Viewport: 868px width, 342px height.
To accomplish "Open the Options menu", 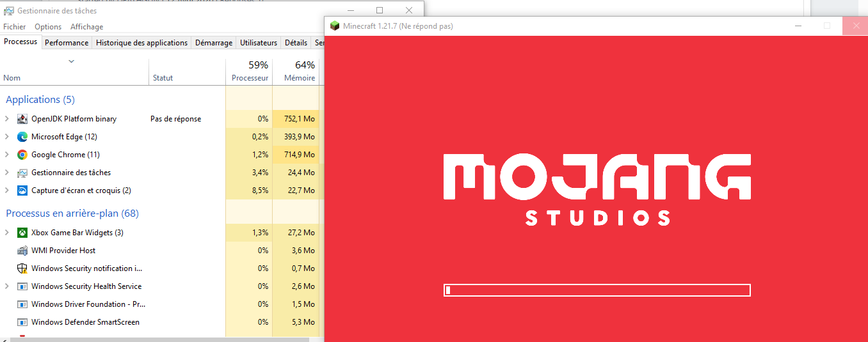I will [48, 27].
